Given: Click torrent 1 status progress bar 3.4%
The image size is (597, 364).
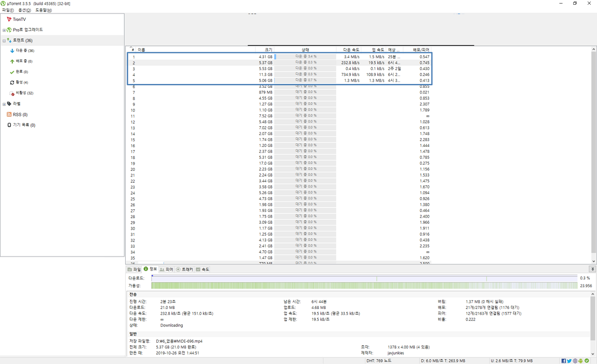Looking at the screenshot, I should tap(305, 57).
